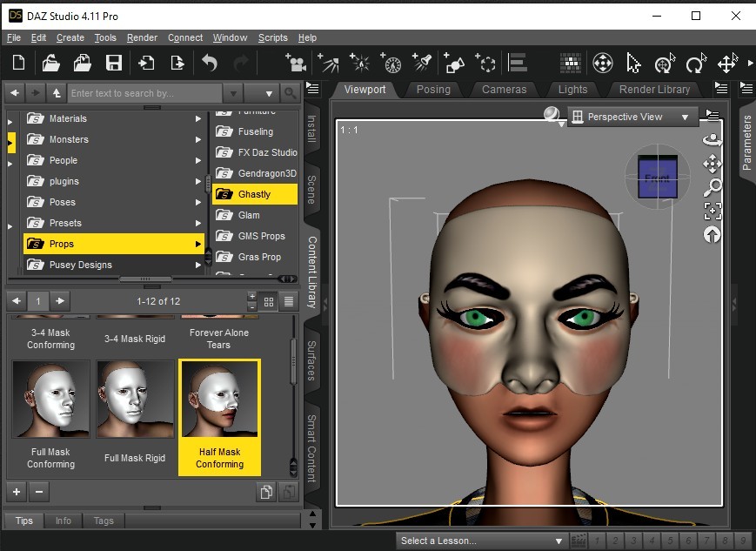The width and height of the screenshot is (756, 551).
Task: Switch to thumbnail grid view
Action: tap(269, 301)
